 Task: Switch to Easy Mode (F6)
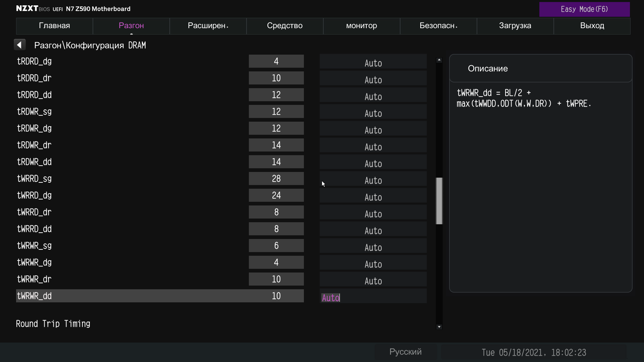click(x=584, y=9)
